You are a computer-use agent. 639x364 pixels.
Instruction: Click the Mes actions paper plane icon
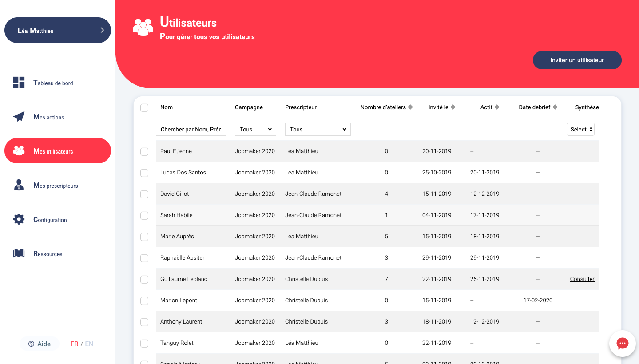click(19, 117)
